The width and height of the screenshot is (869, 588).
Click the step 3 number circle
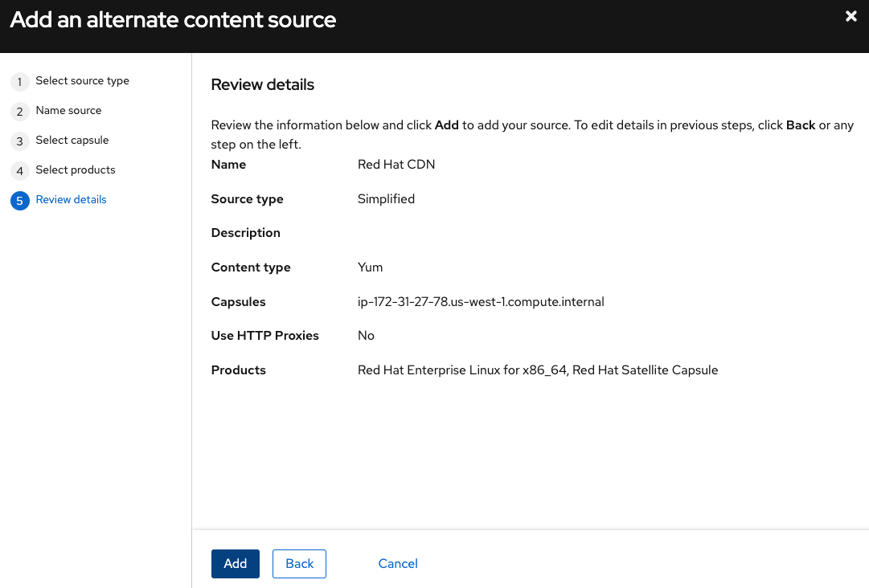(x=19, y=141)
